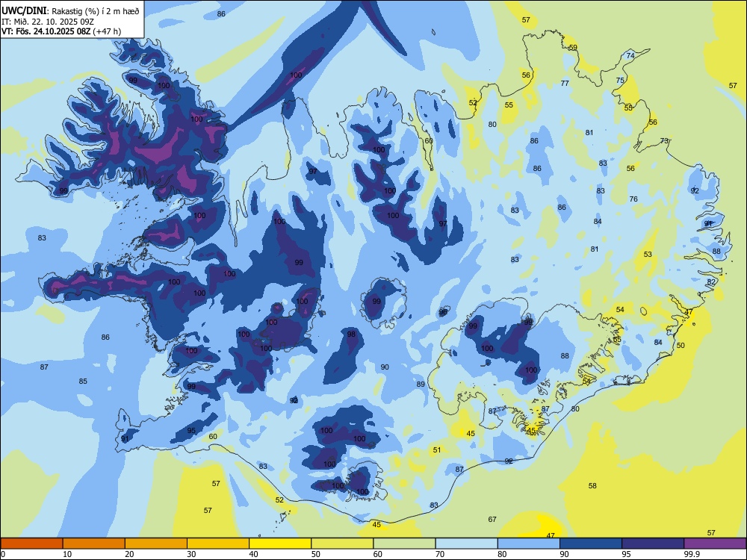Click the purple legend swatch above 99.9
The width and height of the screenshot is (747, 560).
(x=715, y=544)
